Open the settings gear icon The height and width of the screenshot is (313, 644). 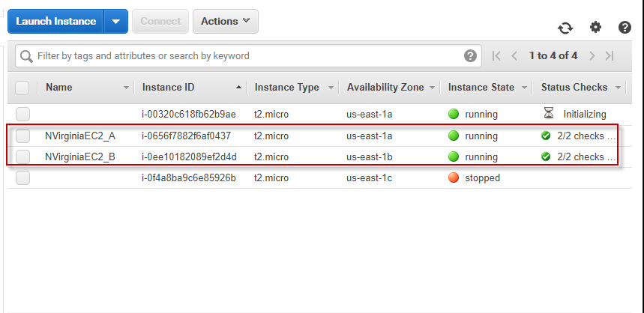[x=595, y=27]
